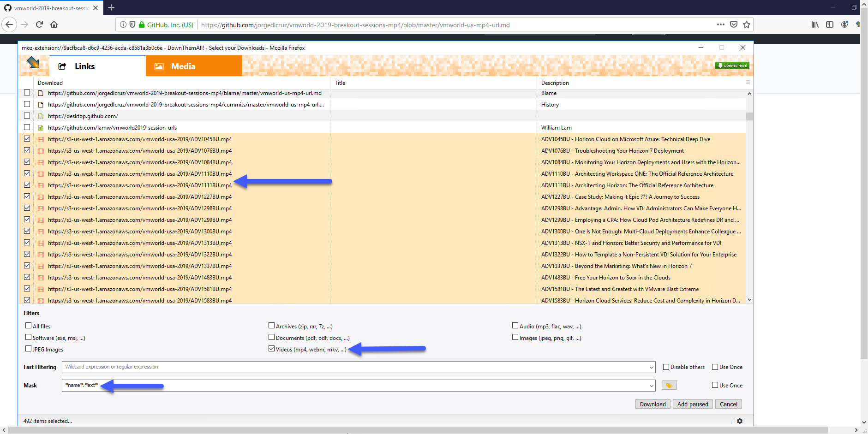Save page to Pocket icon
Viewport: 868px width, 434px height.
click(x=734, y=24)
